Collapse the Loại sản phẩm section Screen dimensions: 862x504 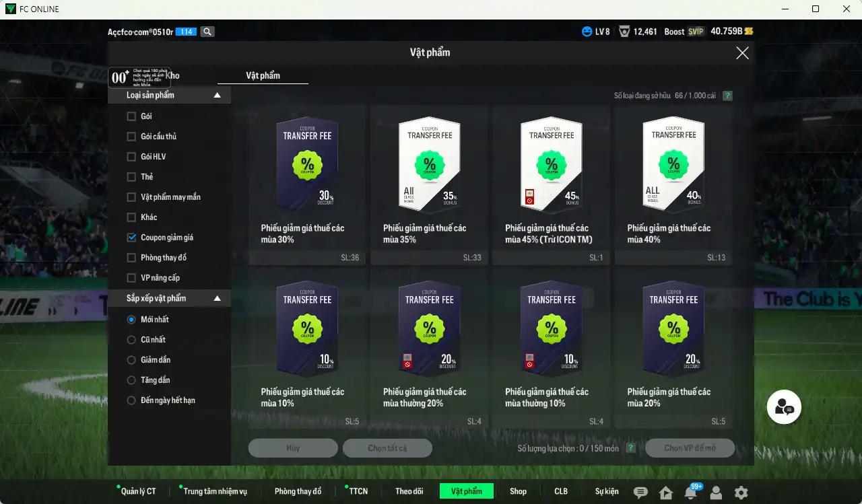(217, 96)
